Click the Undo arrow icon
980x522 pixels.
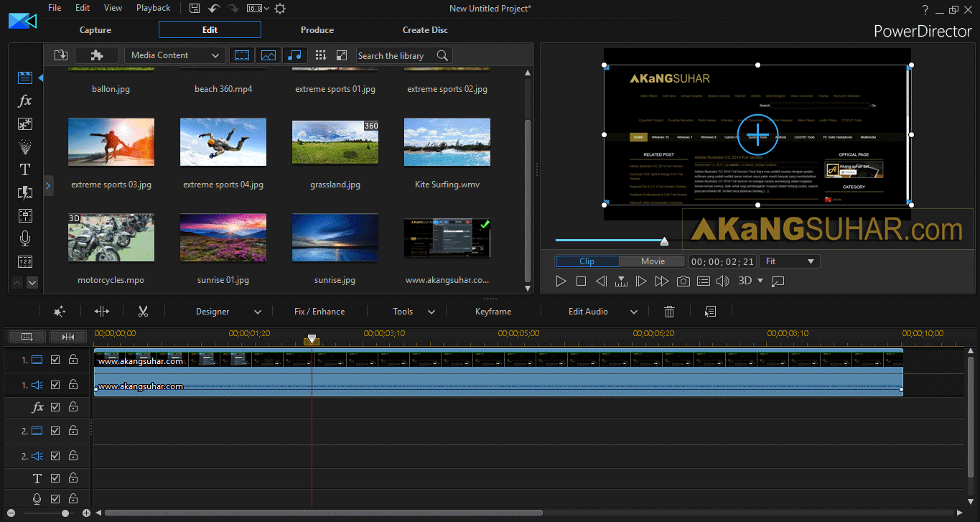pos(214,9)
